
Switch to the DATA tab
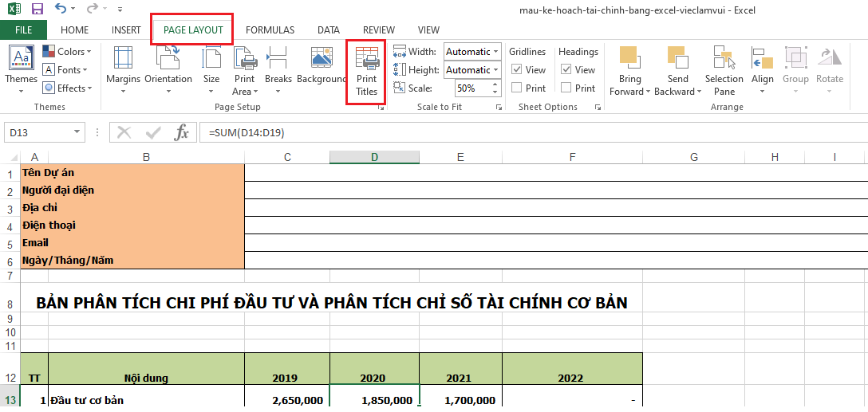tap(329, 29)
